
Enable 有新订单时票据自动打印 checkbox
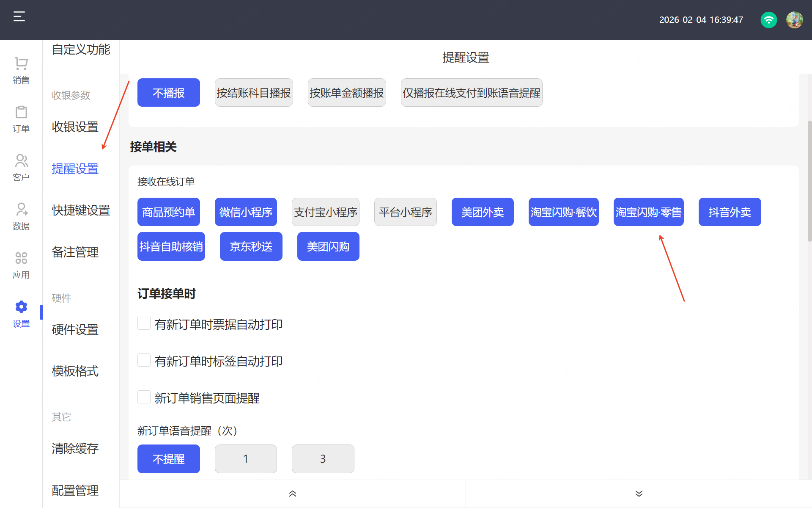(x=144, y=323)
